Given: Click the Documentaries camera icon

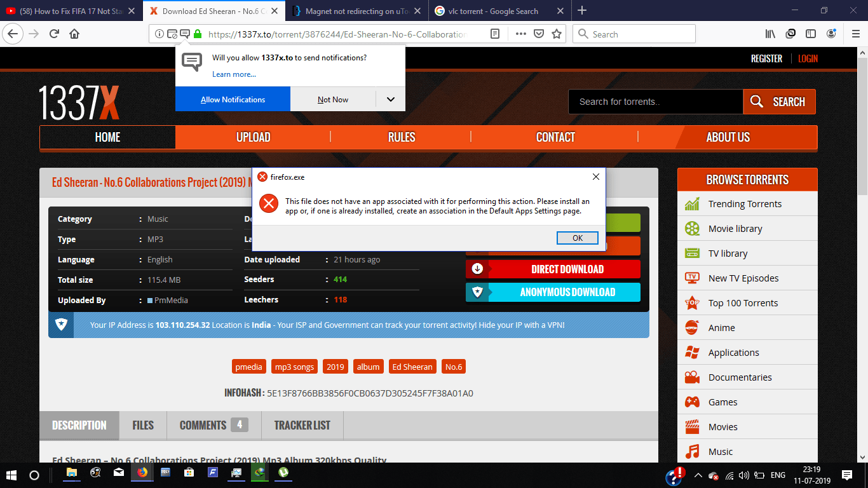Looking at the screenshot, I should 692,377.
